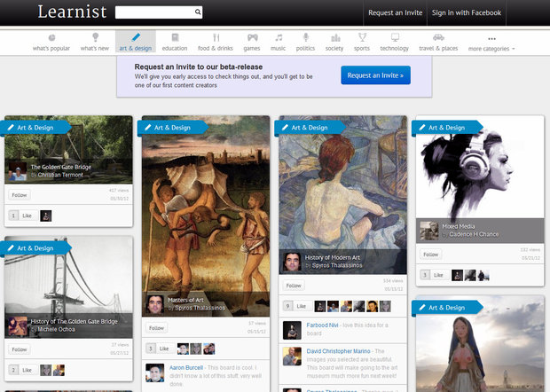Open the education book icon

coord(174,37)
